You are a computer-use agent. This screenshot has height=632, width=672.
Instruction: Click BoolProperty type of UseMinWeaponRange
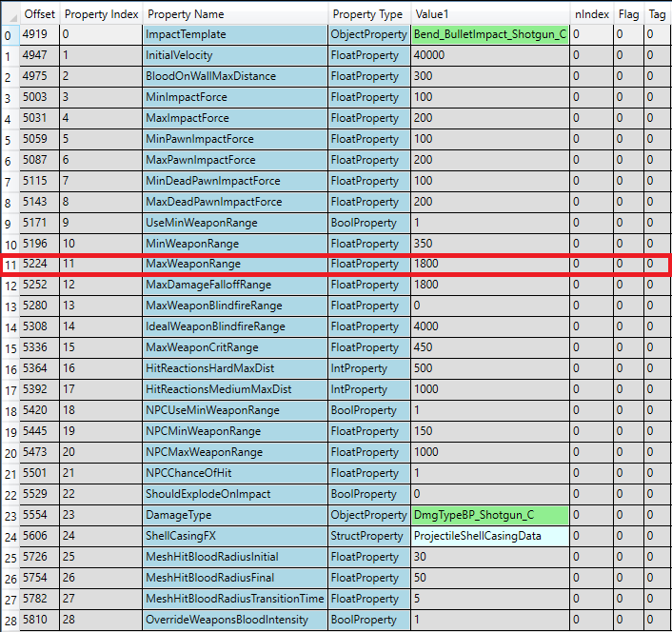point(369,223)
